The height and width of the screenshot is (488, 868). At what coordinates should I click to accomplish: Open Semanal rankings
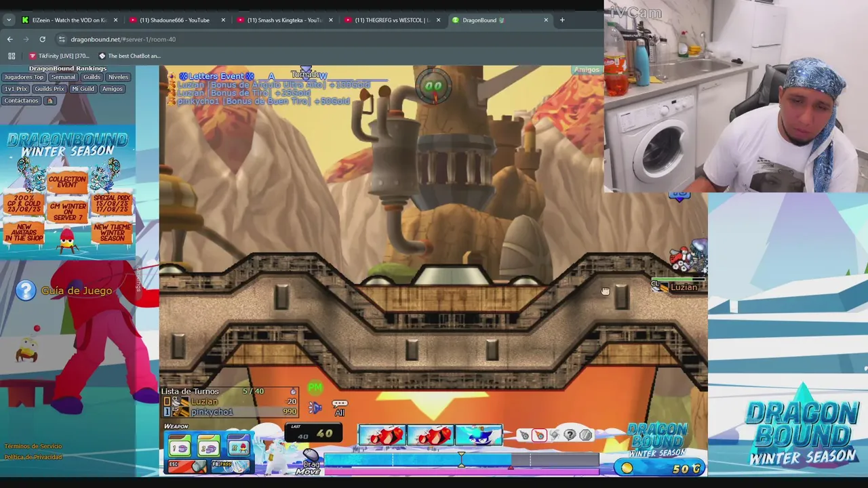pos(63,77)
